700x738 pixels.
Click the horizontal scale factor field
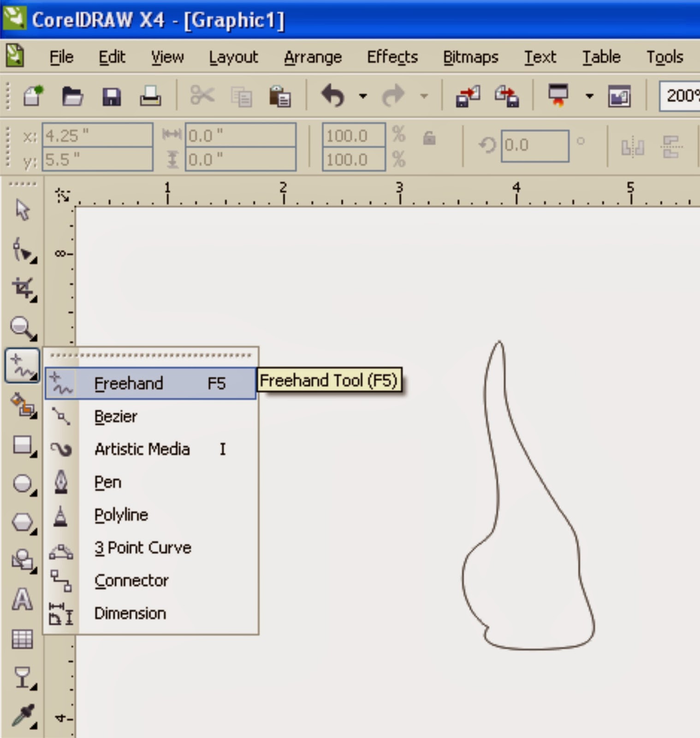pyautogui.click(x=354, y=135)
